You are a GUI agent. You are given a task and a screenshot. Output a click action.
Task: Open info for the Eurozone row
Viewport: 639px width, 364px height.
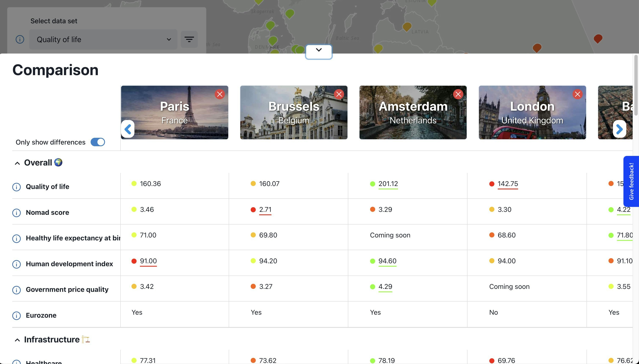[17, 316]
